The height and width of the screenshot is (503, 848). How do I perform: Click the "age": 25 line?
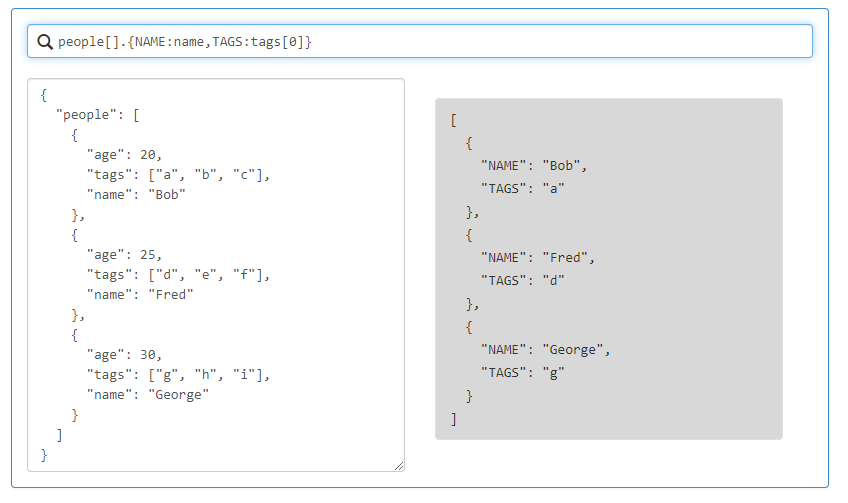click(124, 255)
